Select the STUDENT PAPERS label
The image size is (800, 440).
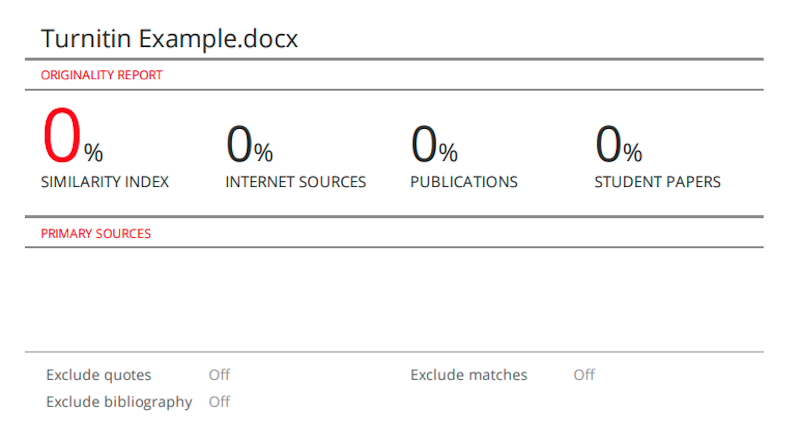pos(657,182)
